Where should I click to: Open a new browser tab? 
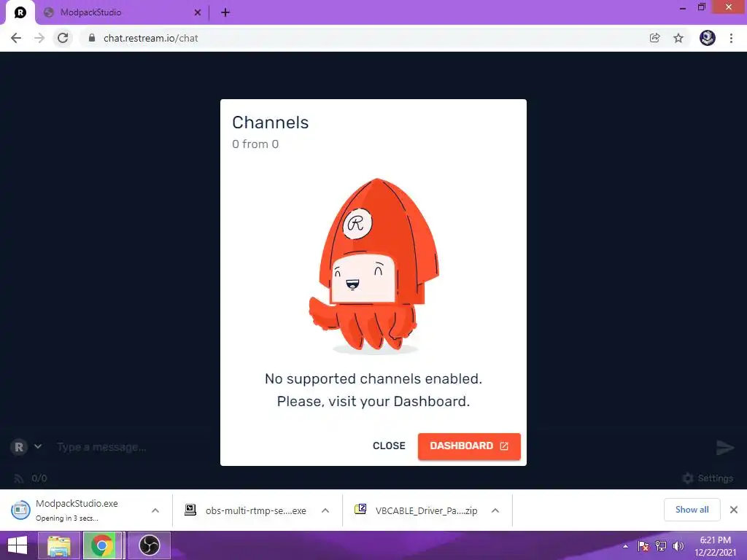click(x=225, y=13)
